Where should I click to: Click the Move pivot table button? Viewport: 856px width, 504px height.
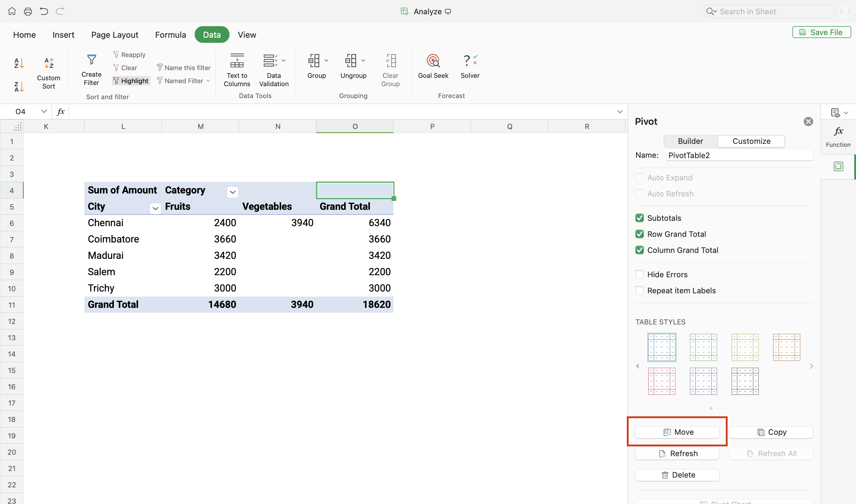677,432
